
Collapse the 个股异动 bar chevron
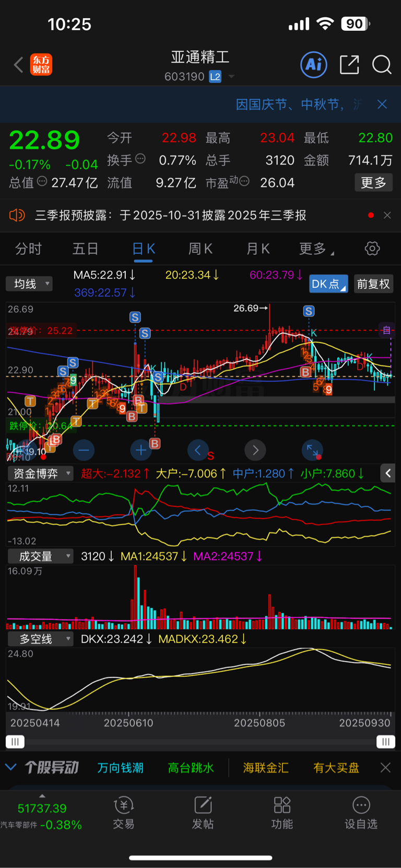[11, 767]
